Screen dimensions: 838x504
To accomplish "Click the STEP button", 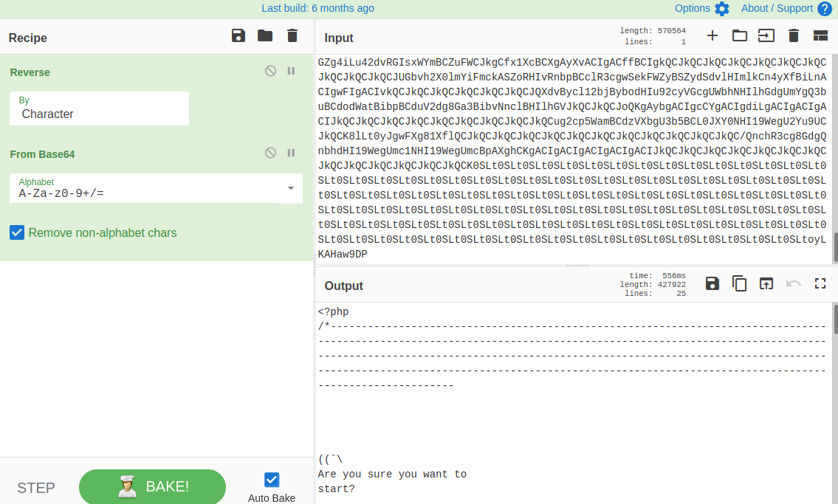I will coord(36,488).
